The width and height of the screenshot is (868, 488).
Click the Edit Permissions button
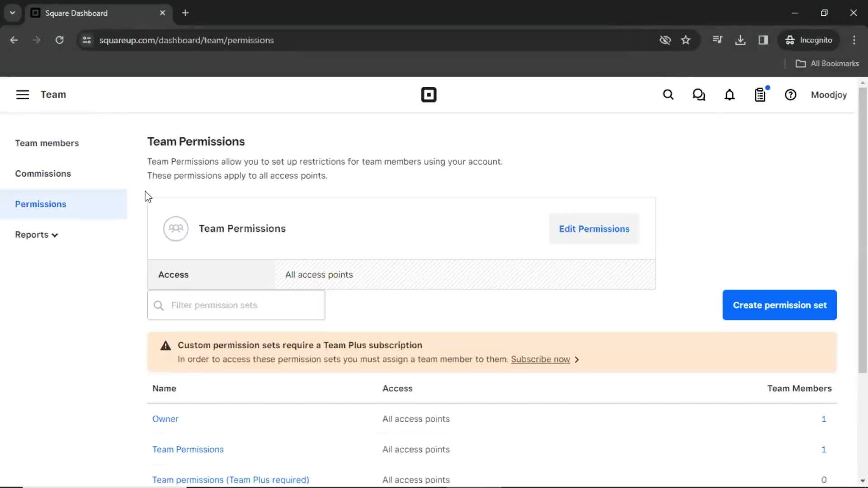[x=595, y=229]
